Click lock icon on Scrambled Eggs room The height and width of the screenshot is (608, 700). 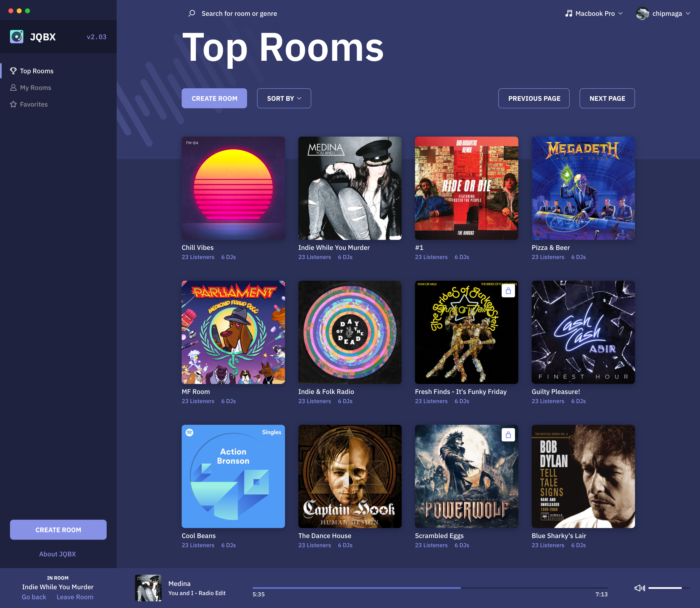click(508, 435)
